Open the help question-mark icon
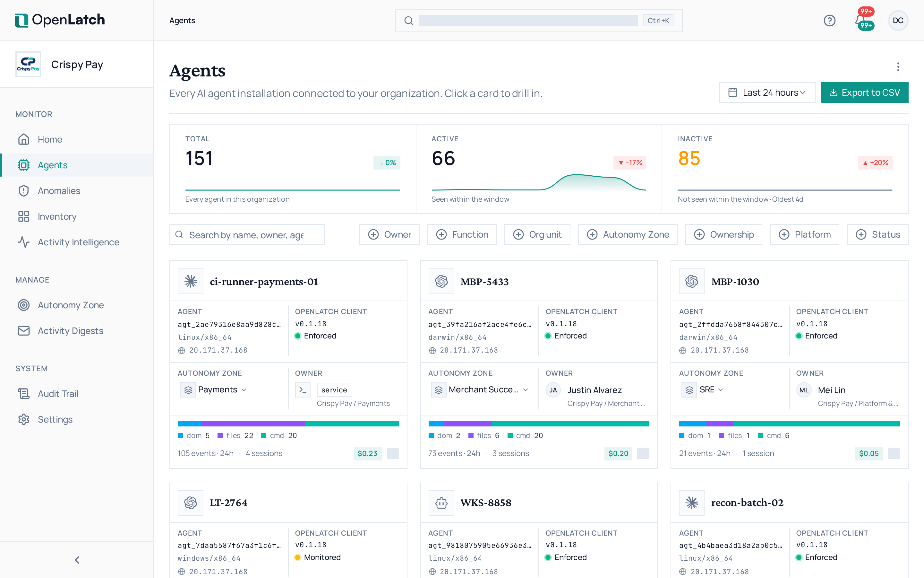924x578 pixels. point(829,20)
